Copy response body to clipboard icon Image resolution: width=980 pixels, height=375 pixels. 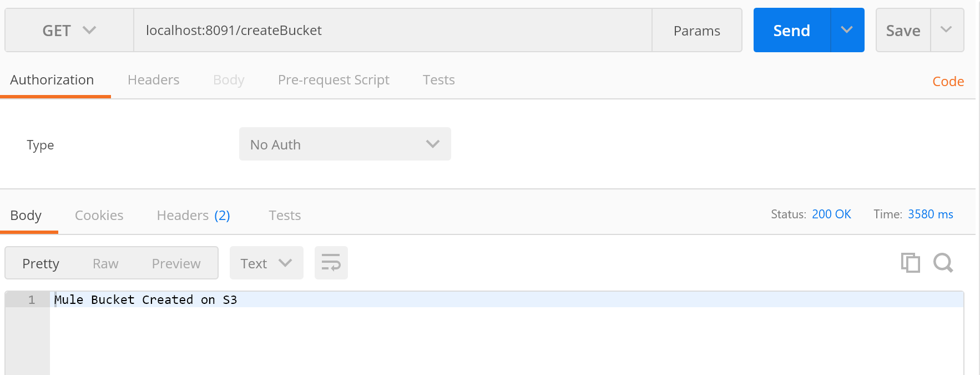click(910, 263)
